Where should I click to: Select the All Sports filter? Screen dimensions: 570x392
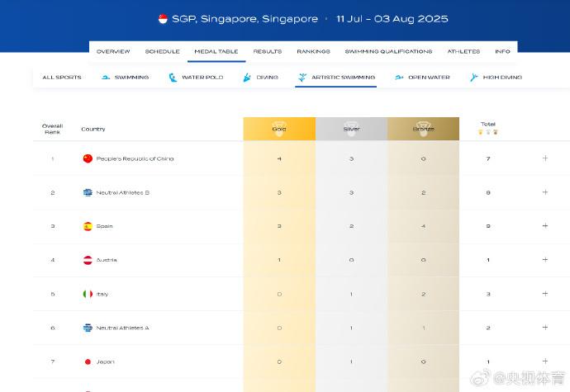[x=62, y=78]
